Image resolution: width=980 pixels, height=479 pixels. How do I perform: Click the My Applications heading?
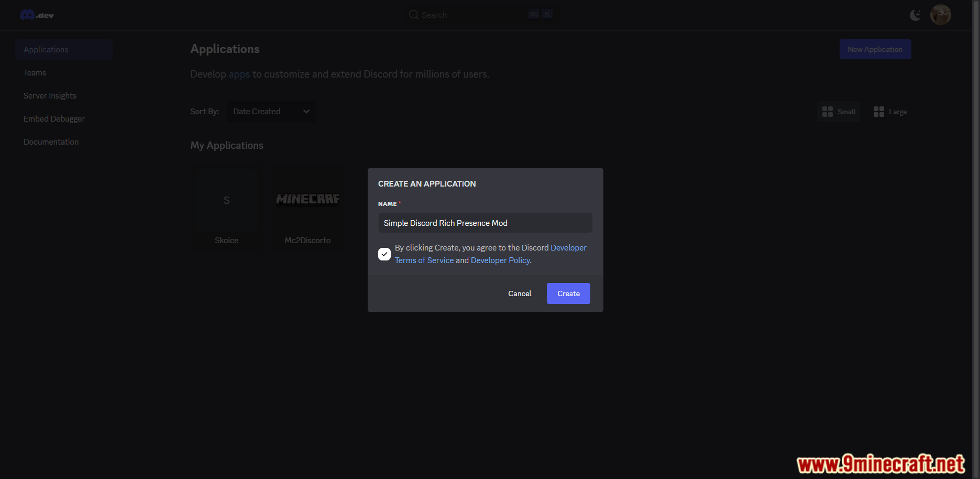(227, 146)
